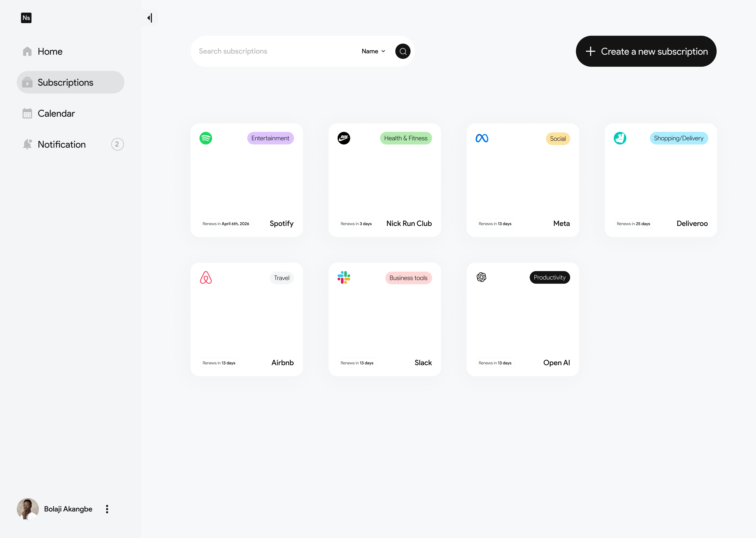756x538 pixels.
Task: Click 'Renews in April 6th, 2026' label
Action: (226, 224)
